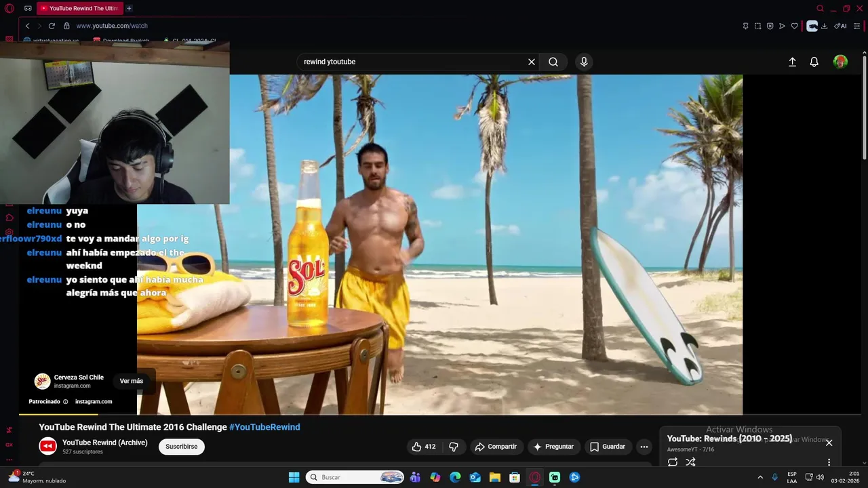Clear the YouTube search text
The height and width of the screenshot is (488, 868).
(x=532, y=62)
